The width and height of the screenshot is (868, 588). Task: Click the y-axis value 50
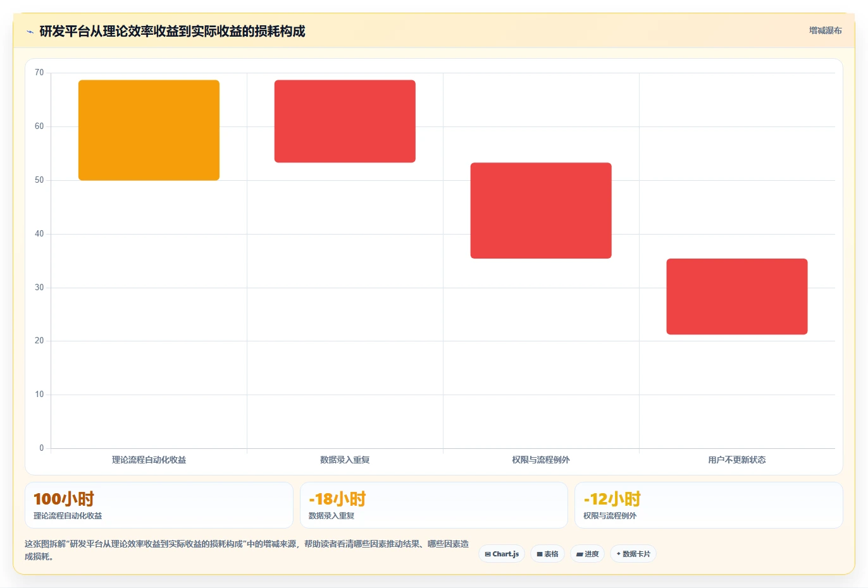coord(39,180)
